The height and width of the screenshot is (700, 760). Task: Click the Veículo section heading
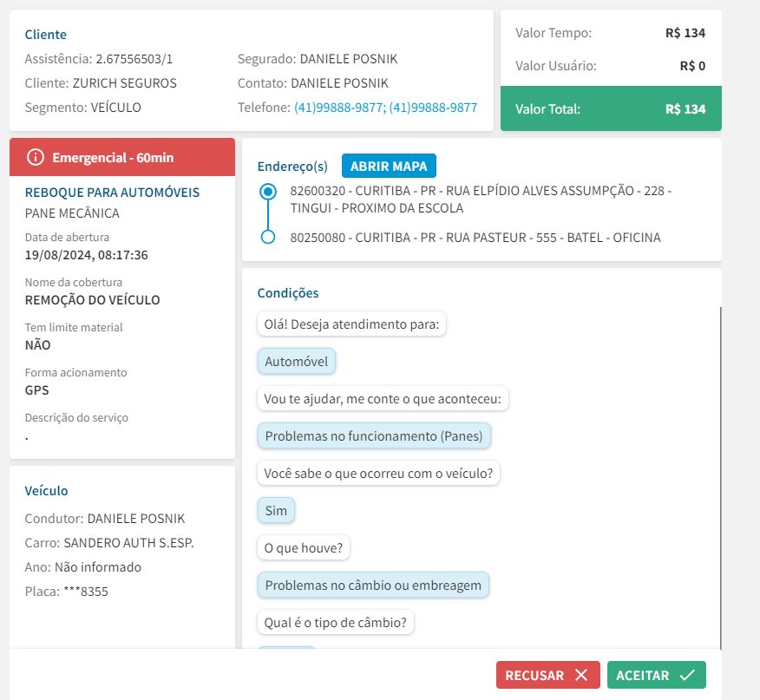[x=46, y=491]
